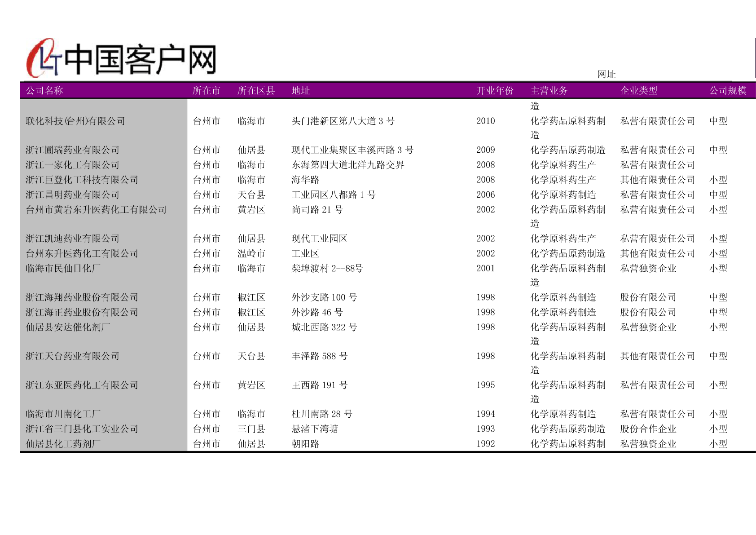Click 化学原料药生产 in 浙江凯迪药业 row

[563, 239]
